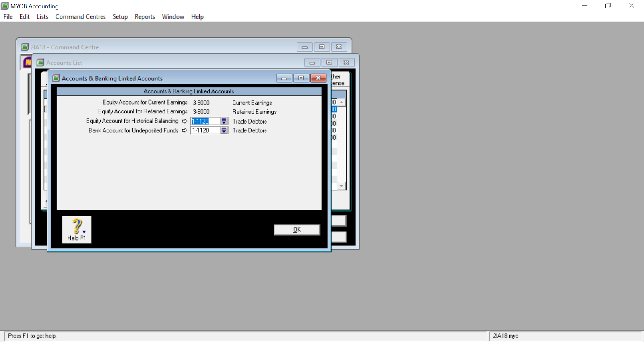Minimize the Command Centre window

[x=305, y=47]
